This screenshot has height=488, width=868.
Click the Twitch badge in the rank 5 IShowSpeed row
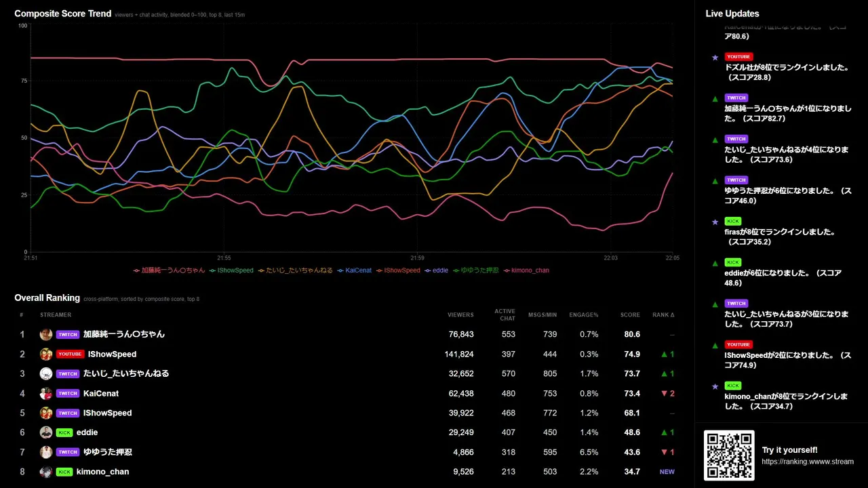(68, 413)
